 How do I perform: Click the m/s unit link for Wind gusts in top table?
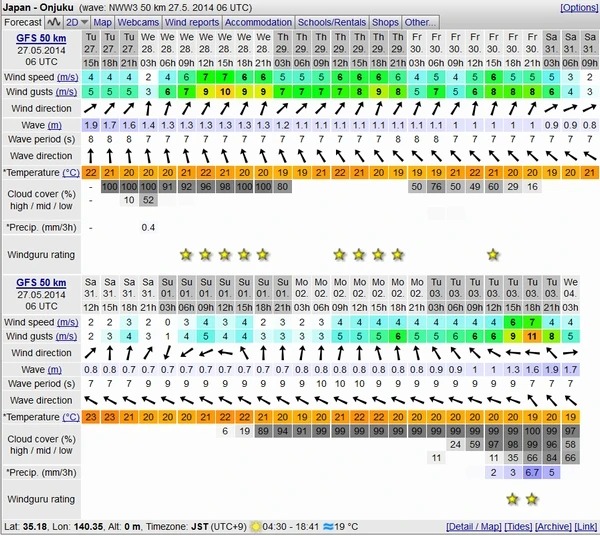click(x=66, y=92)
